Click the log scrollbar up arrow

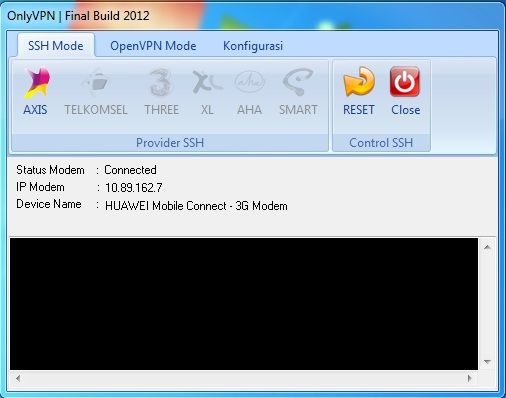pyautogui.click(x=487, y=247)
